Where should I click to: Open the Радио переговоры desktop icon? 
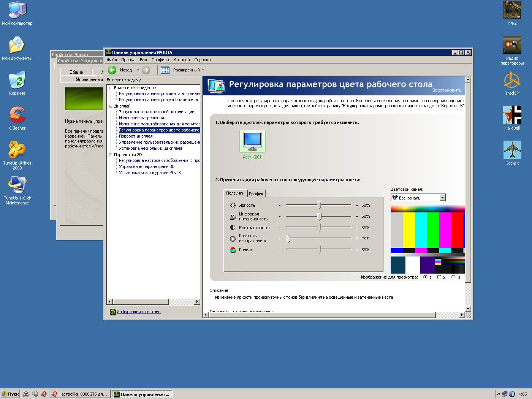512,45
